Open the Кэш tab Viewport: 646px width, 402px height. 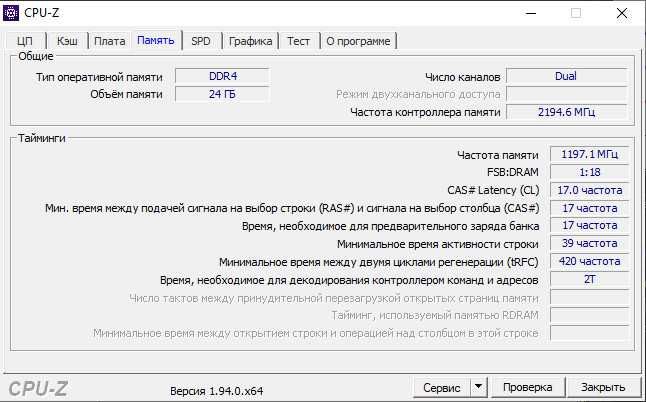coord(67,41)
